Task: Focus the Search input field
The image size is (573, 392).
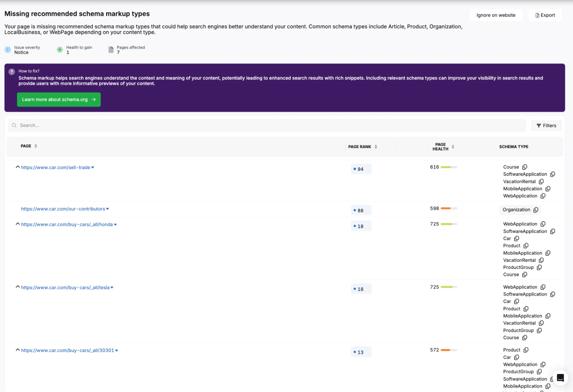Action: [267, 125]
